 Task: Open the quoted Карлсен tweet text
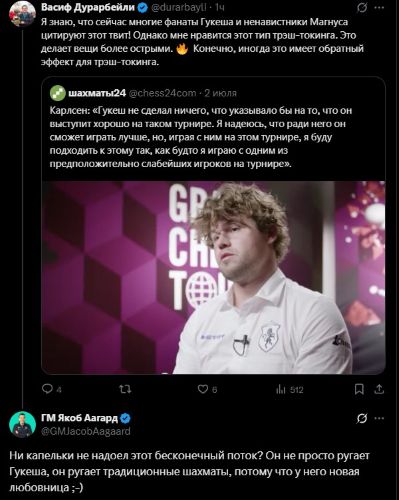click(201, 137)
